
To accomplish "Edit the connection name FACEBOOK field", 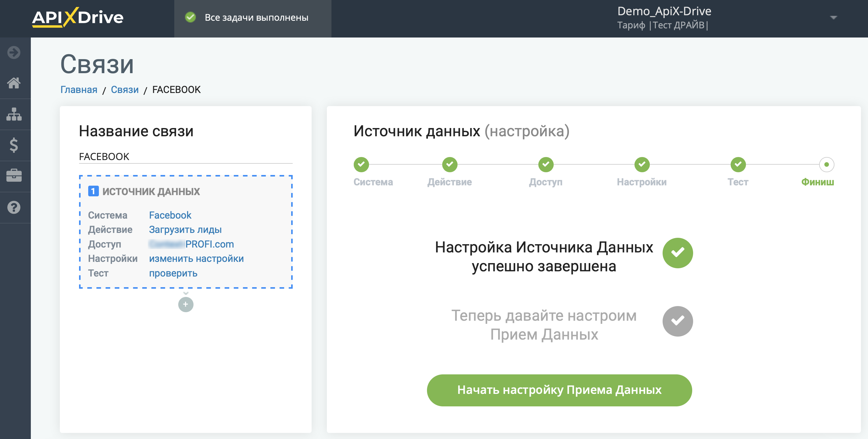I will click(x=186, y=156).
